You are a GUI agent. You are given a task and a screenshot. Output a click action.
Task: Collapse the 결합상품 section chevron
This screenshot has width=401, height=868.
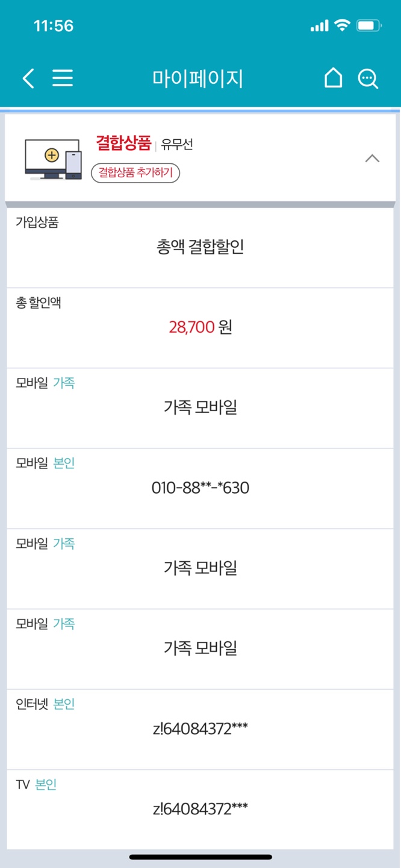[373, 159]
